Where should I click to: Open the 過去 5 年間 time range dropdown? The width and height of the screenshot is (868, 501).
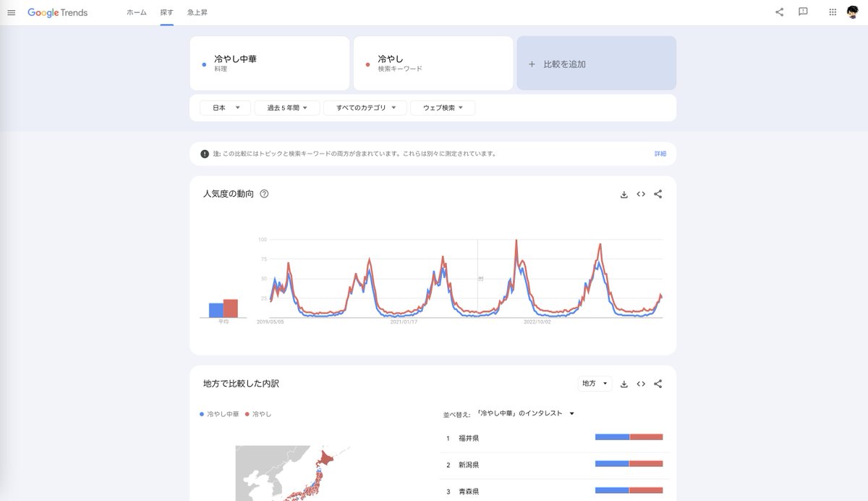point(286,108)
